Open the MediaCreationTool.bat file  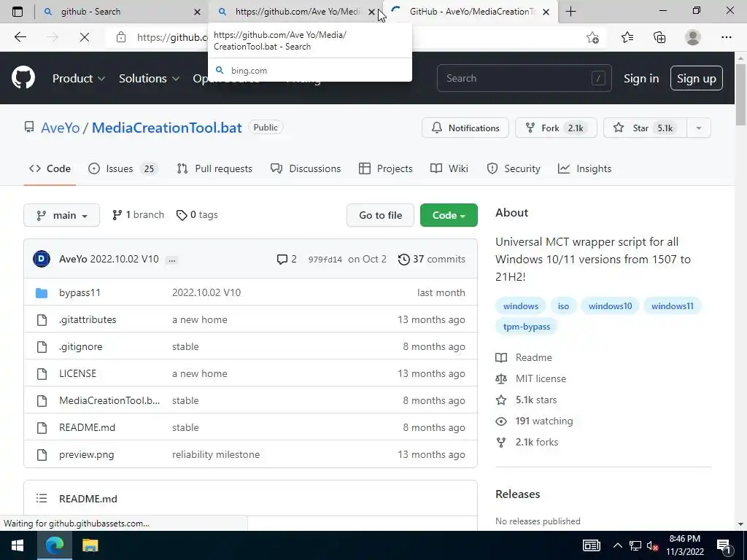[x=109, y=400]
